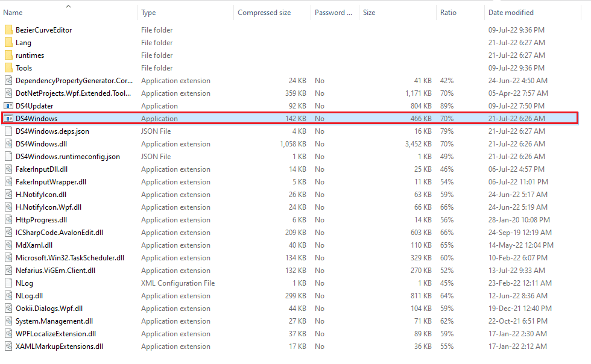Select the runtimes folder name
This screenshot has width=591, height=364.
click(30, 55)
